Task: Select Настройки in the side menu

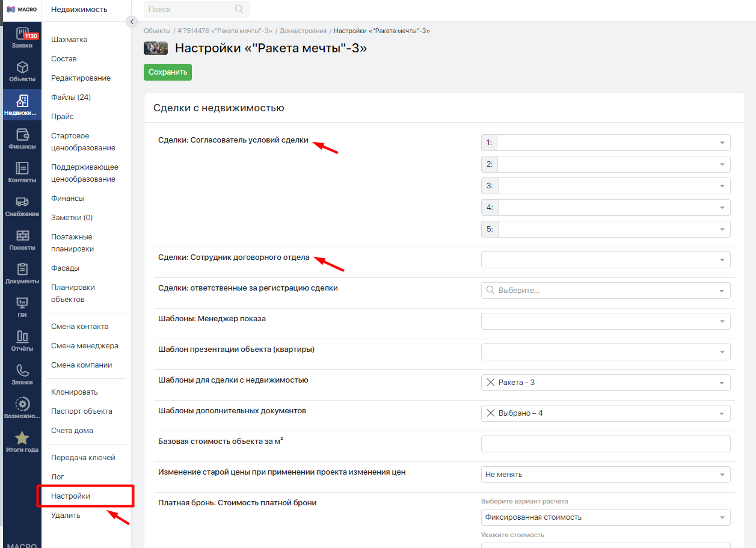Action: point(70,496)
